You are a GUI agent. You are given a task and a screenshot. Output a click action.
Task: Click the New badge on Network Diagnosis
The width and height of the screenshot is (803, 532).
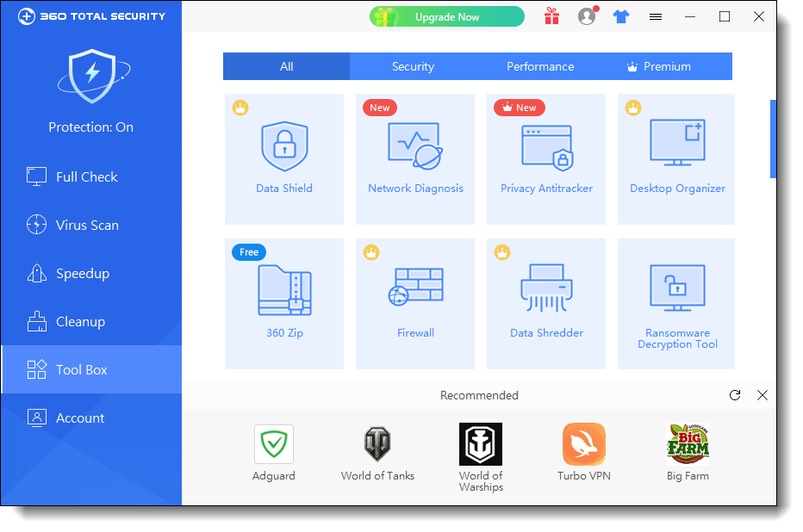(x=379, y=108)
